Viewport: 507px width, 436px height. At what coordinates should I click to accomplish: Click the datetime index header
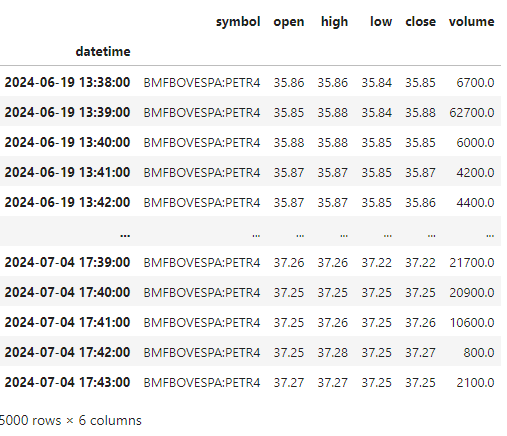(103, 52)
